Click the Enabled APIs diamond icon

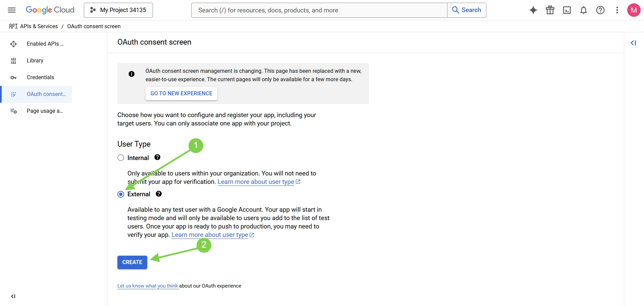tap(13, 44)
